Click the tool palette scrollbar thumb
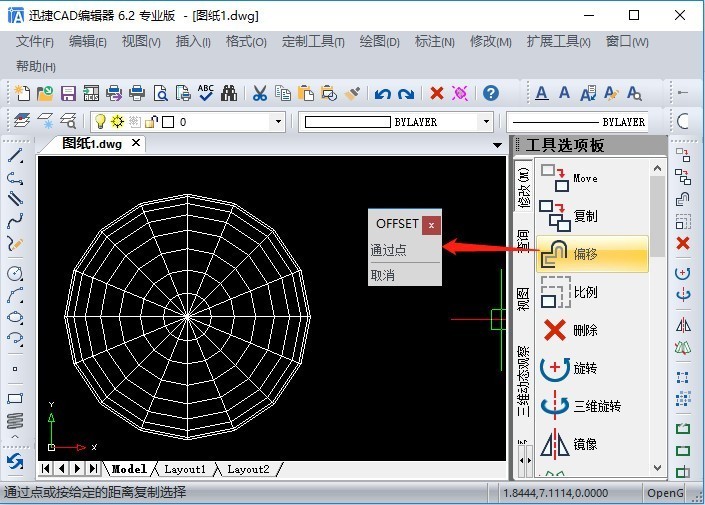This screenshot has height=505, width=705. [x=657, y=216]
